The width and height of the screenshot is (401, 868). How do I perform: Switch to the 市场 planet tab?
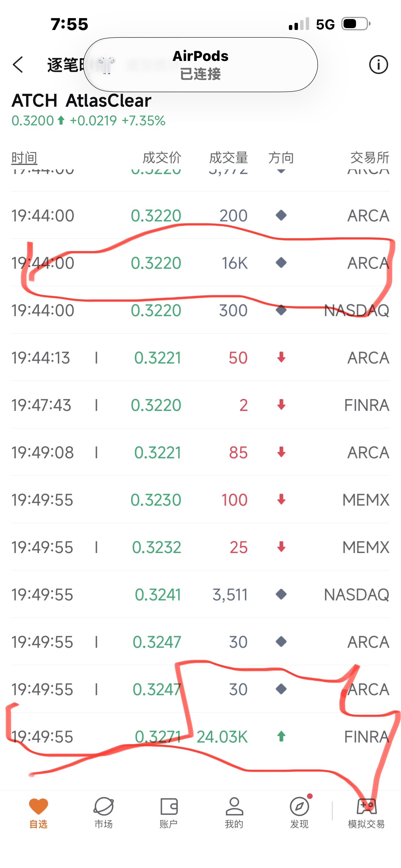(103, 813)
